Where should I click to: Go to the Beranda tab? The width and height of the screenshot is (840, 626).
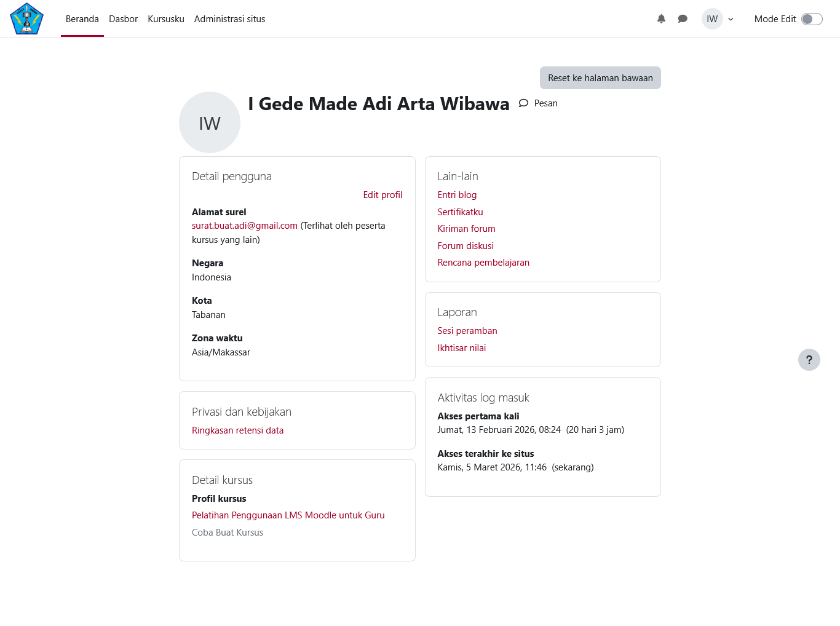(82, 19)
